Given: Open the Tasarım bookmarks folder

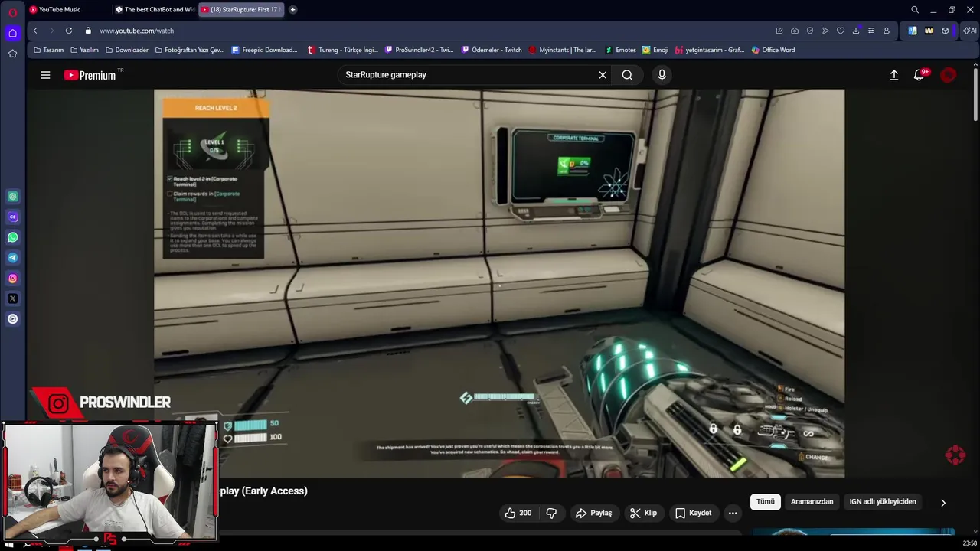Looking at the screenshot, I should tap(48, 50).
